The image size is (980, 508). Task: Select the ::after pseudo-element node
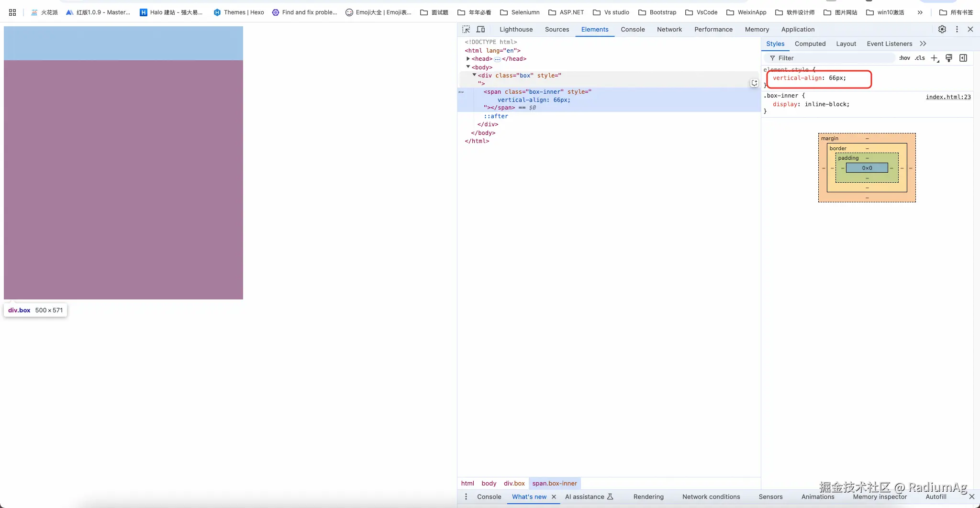tap(496, 116)
